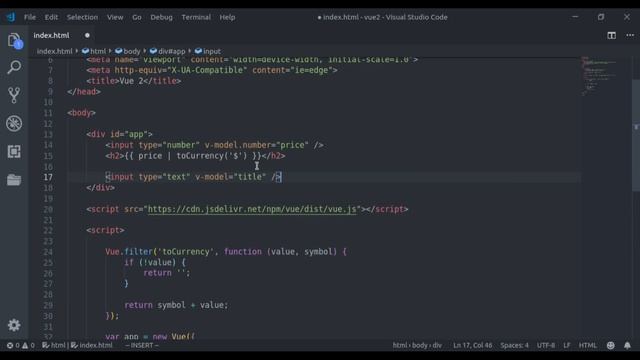Click the <script> tag on line 22
640x360 pixels.
(105, 230)
